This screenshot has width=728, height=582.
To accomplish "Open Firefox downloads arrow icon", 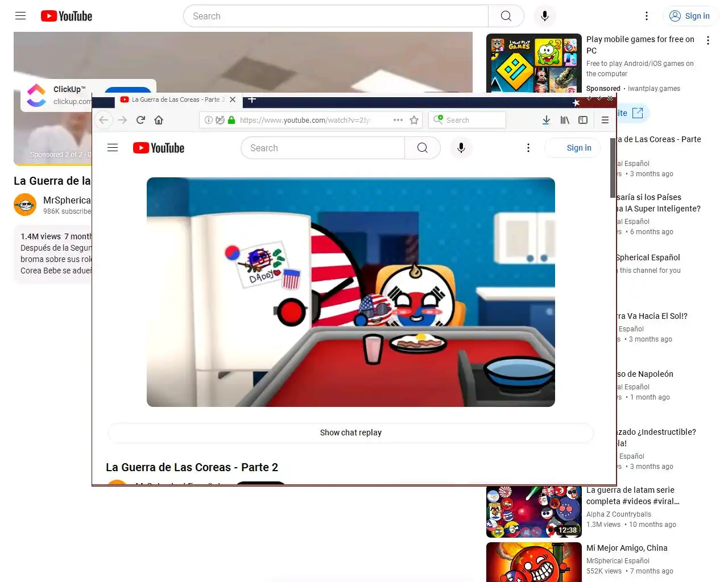I will pyautogui.click(x=546, y=120).
